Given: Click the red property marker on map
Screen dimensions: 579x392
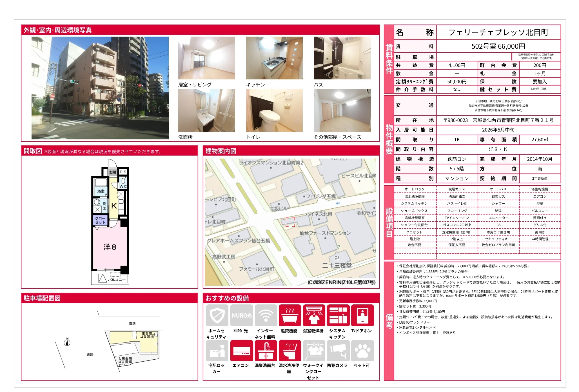Looking at the screenshot, I should tap(290, 222).
